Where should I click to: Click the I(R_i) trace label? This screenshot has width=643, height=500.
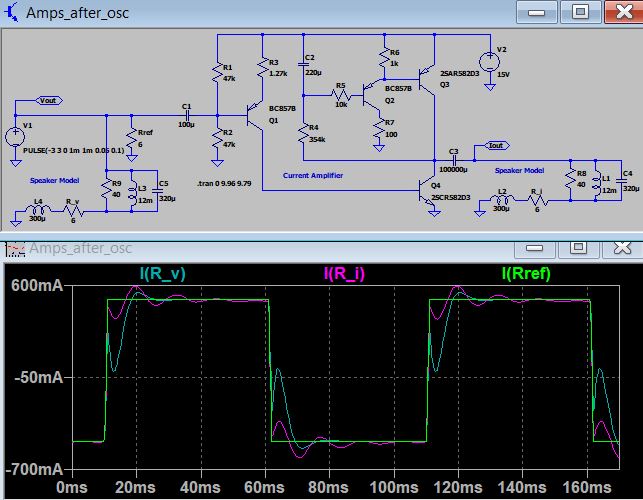pos(344,273)
